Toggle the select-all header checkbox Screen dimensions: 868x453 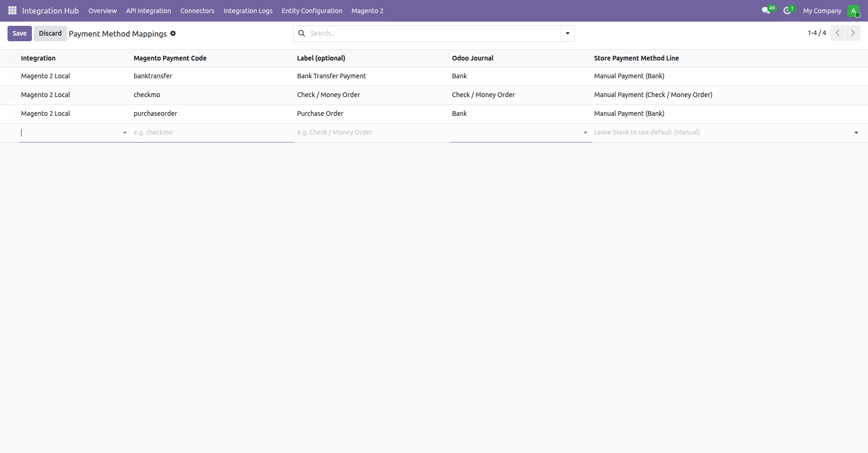tap(11, 59)
